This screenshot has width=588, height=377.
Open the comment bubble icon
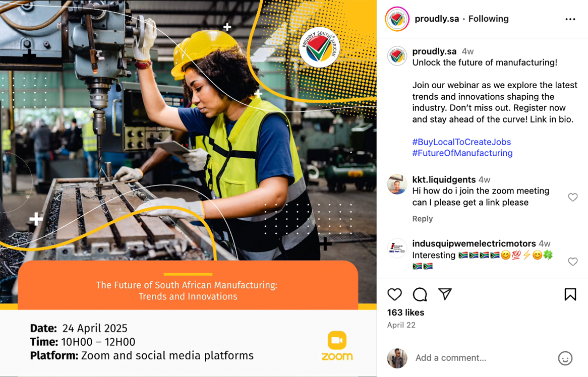(x=420, y=294)
